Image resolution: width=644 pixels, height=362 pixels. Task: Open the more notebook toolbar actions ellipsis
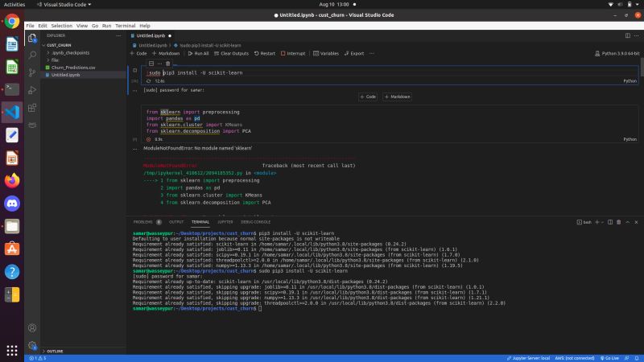pos(372,53)
